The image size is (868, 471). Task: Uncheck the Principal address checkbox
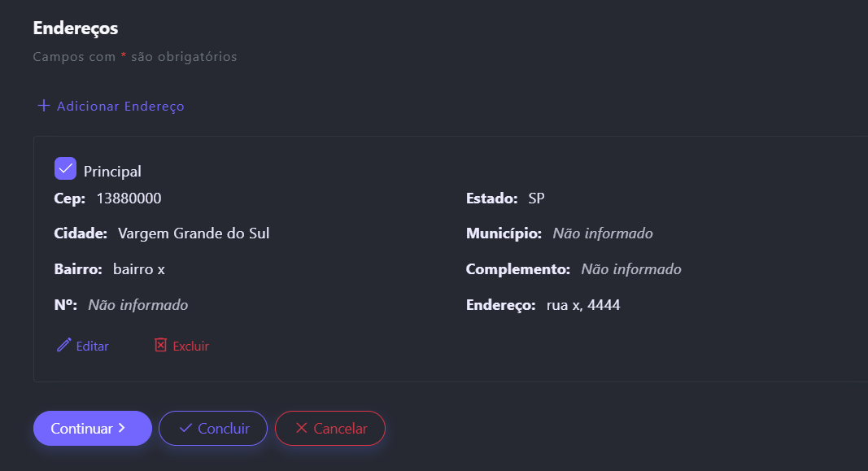click(65, 168)
